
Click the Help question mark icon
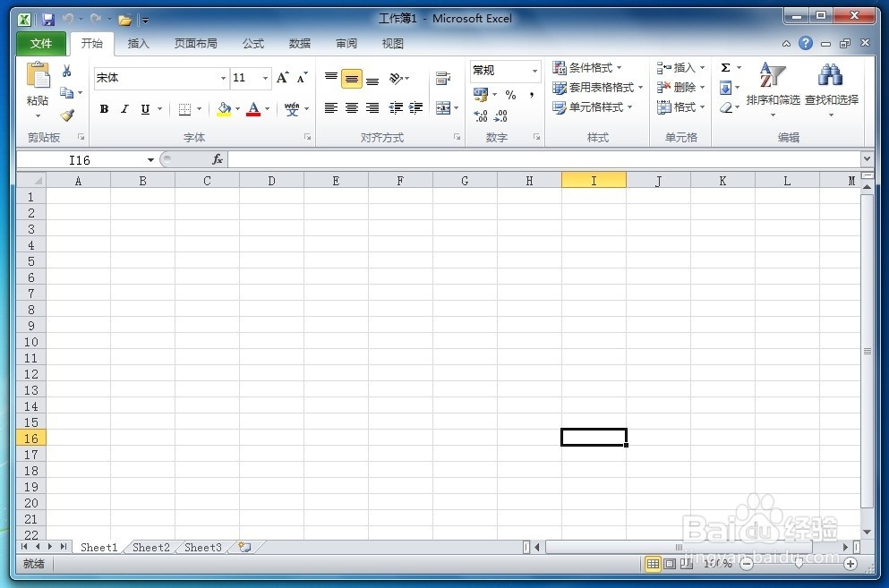[805, 43]
